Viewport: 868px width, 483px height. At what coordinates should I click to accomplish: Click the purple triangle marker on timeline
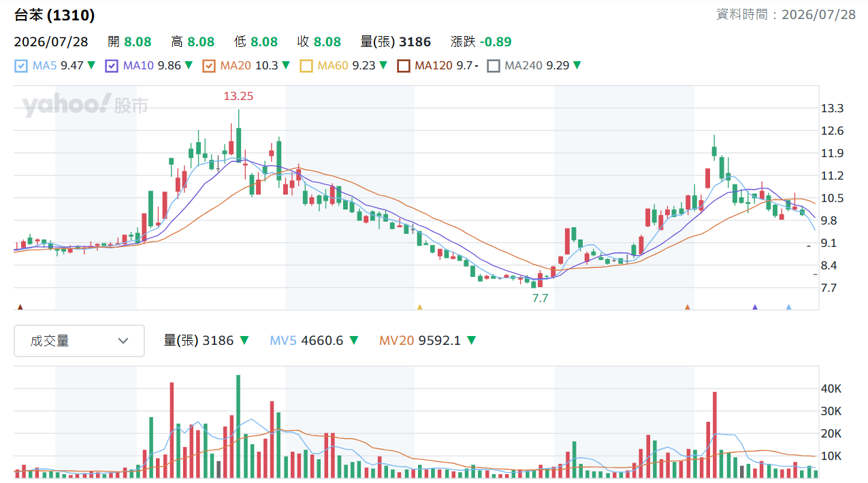754,307
